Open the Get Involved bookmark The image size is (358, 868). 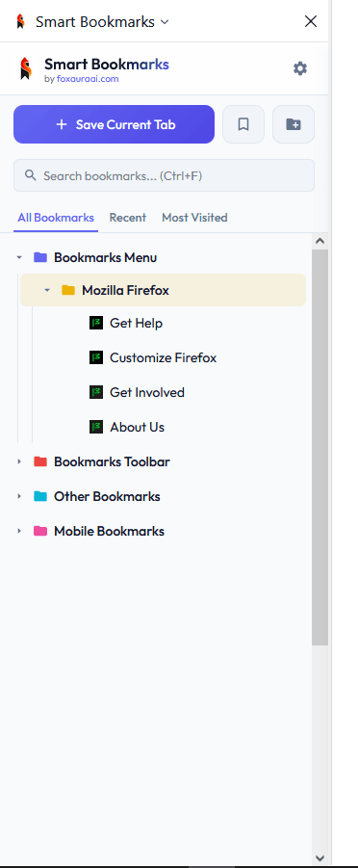point(147,392)
